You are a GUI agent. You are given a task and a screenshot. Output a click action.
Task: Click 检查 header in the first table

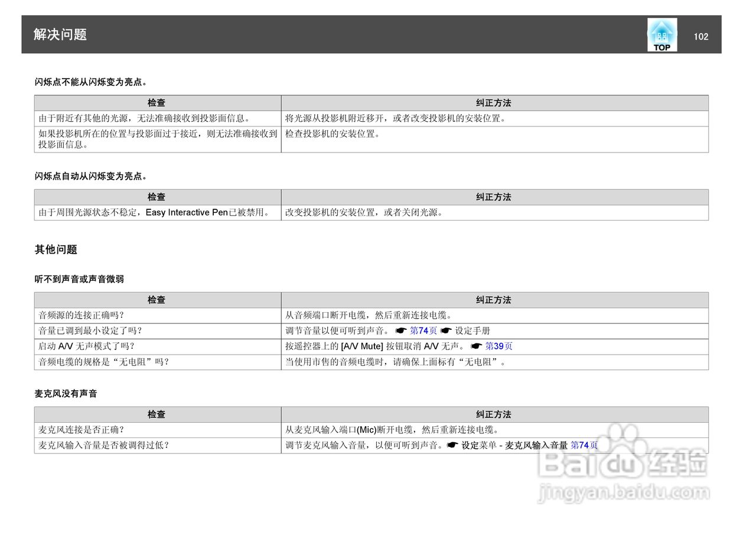(157, 103)
